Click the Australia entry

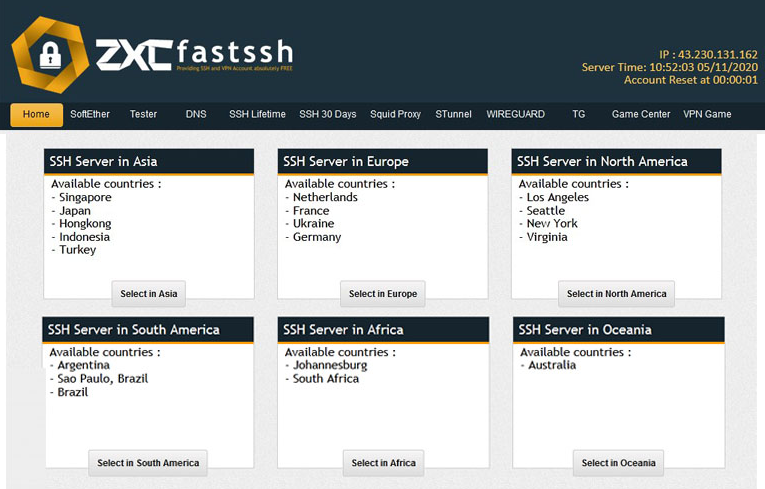552,366
